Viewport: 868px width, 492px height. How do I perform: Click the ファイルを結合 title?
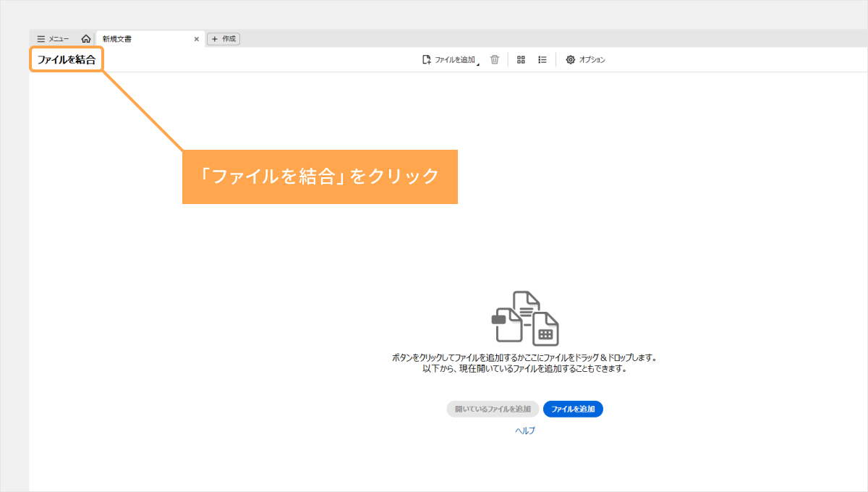click(67, 60)
